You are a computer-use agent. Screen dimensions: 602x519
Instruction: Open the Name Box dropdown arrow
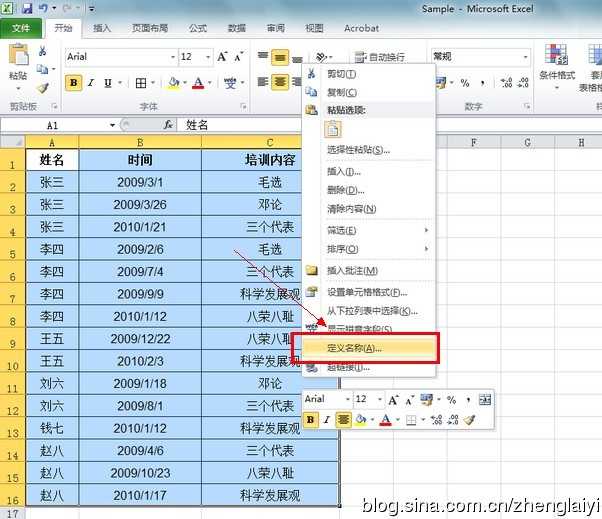point(112,125)
